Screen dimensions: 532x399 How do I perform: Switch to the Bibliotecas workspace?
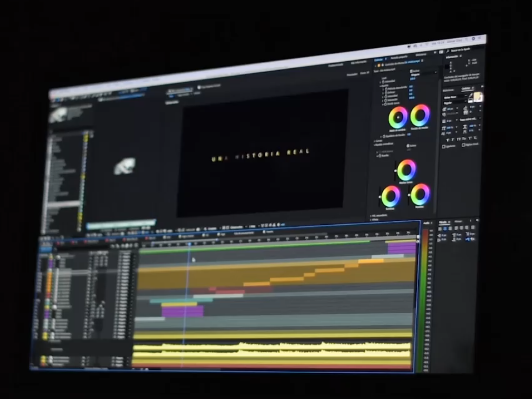[x=420, y=55]
